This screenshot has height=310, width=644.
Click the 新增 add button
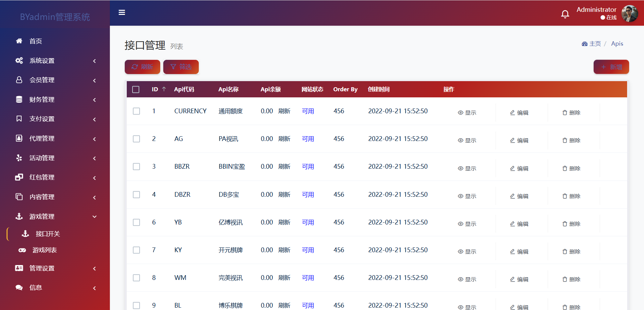coord(611,67)
